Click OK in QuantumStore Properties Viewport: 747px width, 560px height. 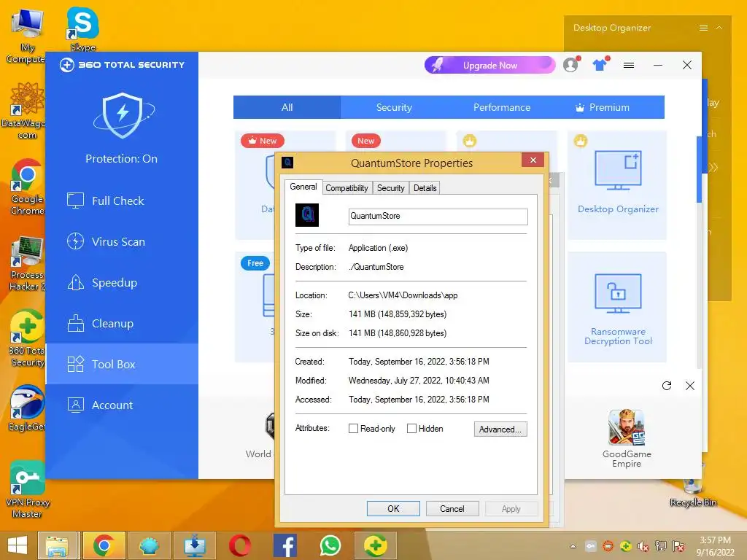[x=393, y=508]
